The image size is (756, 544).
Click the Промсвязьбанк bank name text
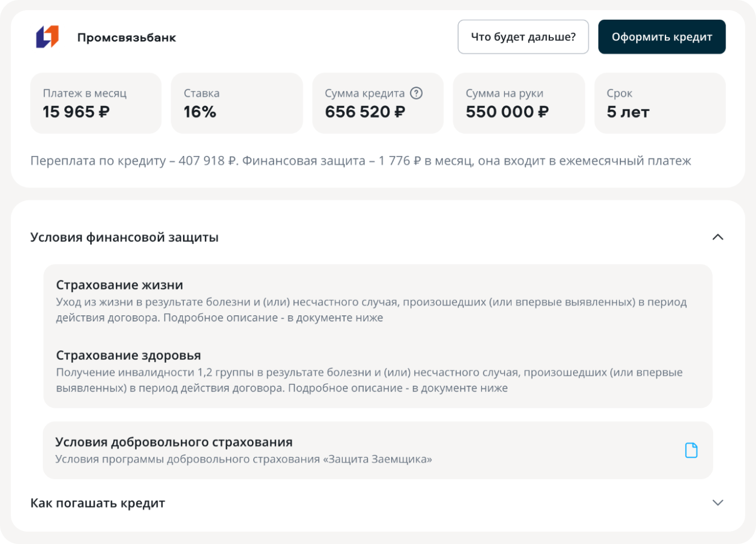pos(127,38)
